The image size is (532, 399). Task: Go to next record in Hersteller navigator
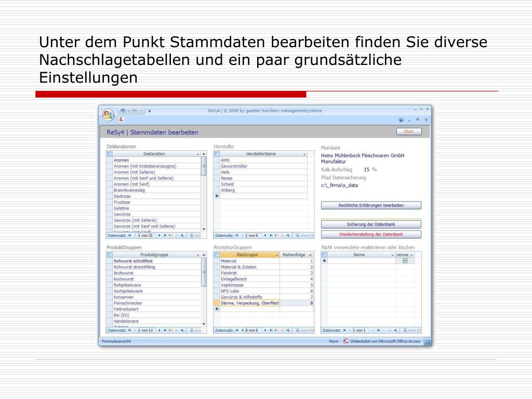(265, 235)
